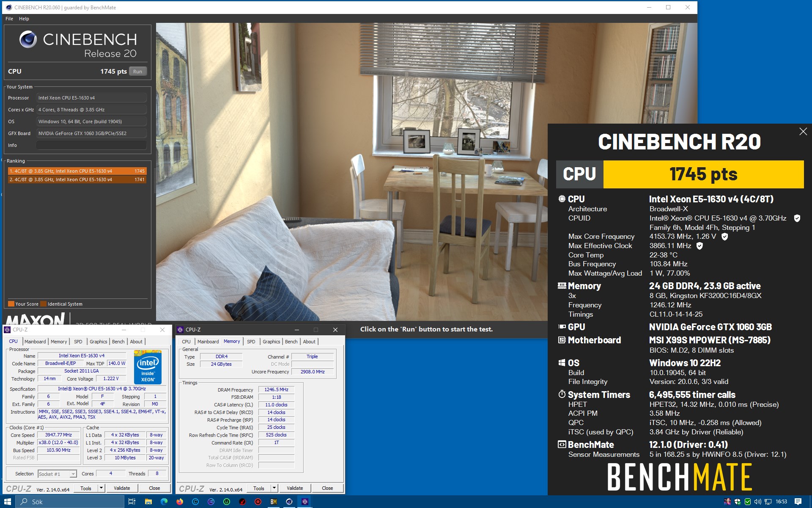Close the BenchMate result overlay

click(x=803, y=132)
